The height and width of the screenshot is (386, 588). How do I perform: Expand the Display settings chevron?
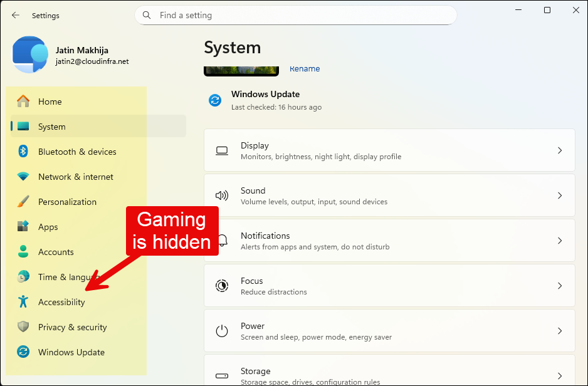560,150
